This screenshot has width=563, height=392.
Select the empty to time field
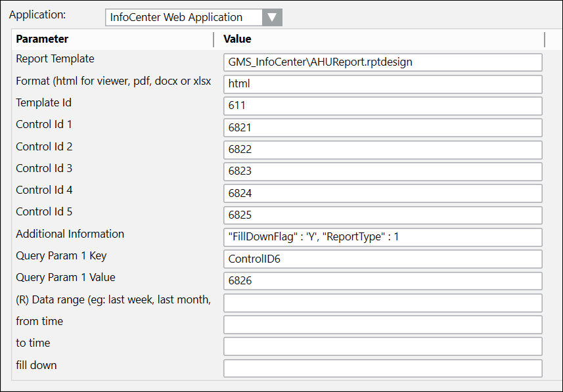382,346
